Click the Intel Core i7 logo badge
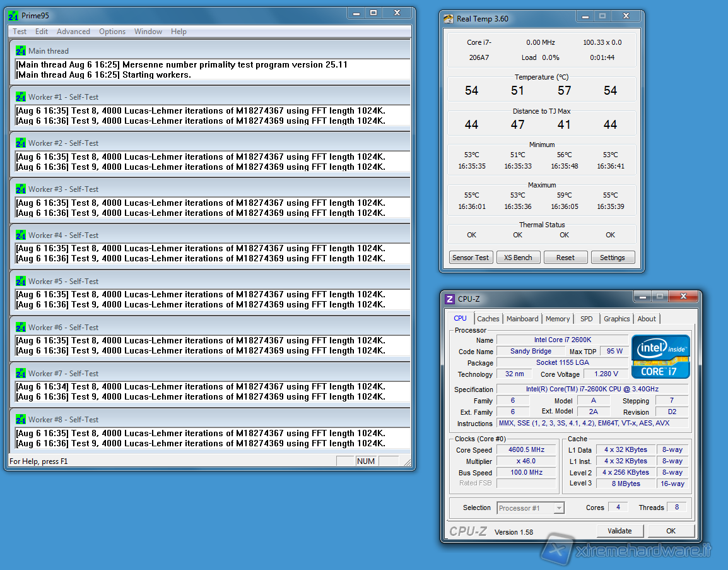The width and height of the screenshot is (728, 570). (660, 356)
